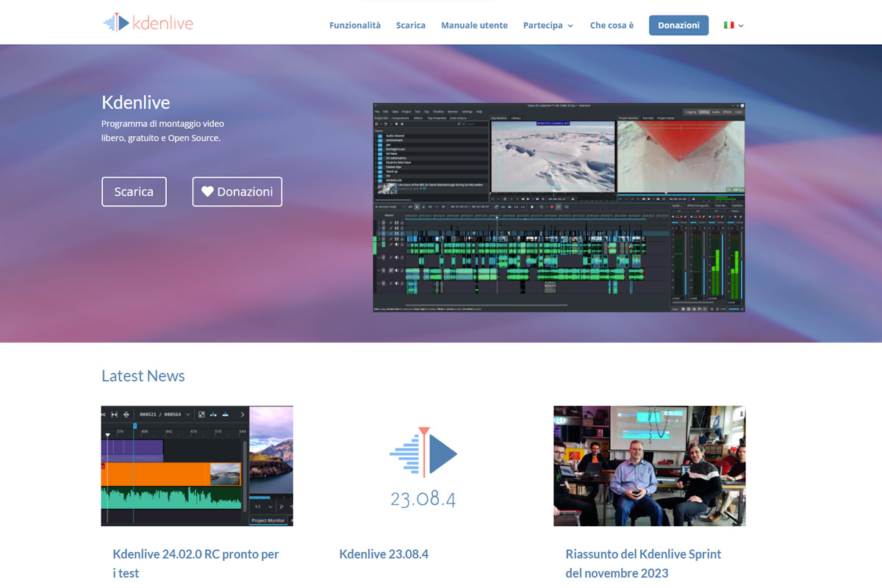
Task: Click the Kdenlive logo in the header
Action: (148, 23)
